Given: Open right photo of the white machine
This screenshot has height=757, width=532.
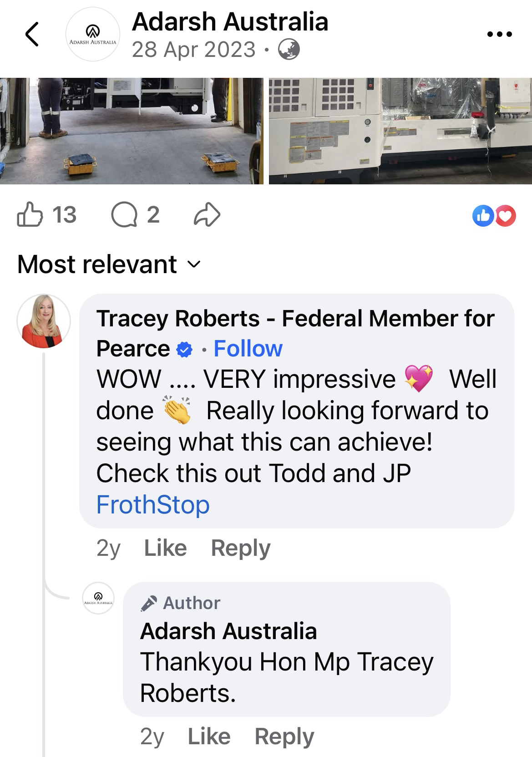Looking at the screenshot, I should 400,131.
